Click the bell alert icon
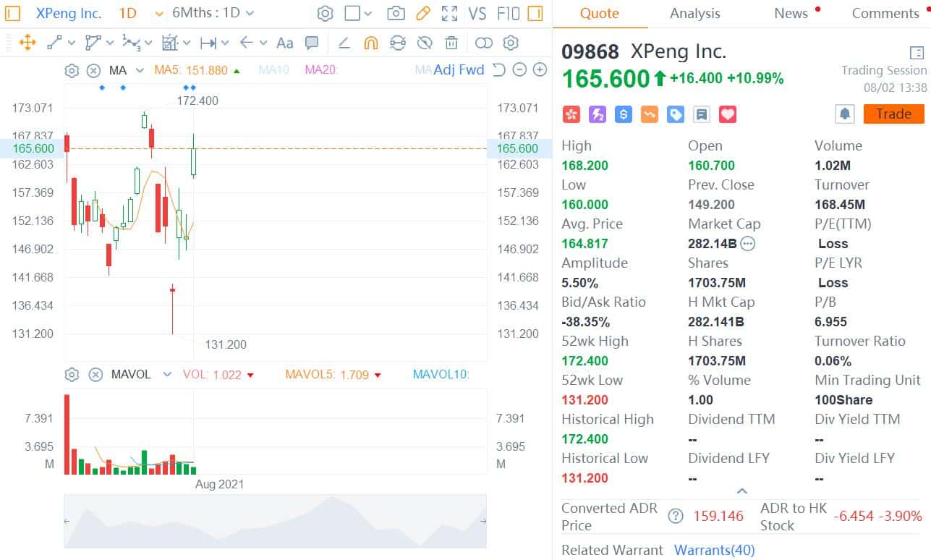Screen dimensions: 931x560 (x=846, y=114)
